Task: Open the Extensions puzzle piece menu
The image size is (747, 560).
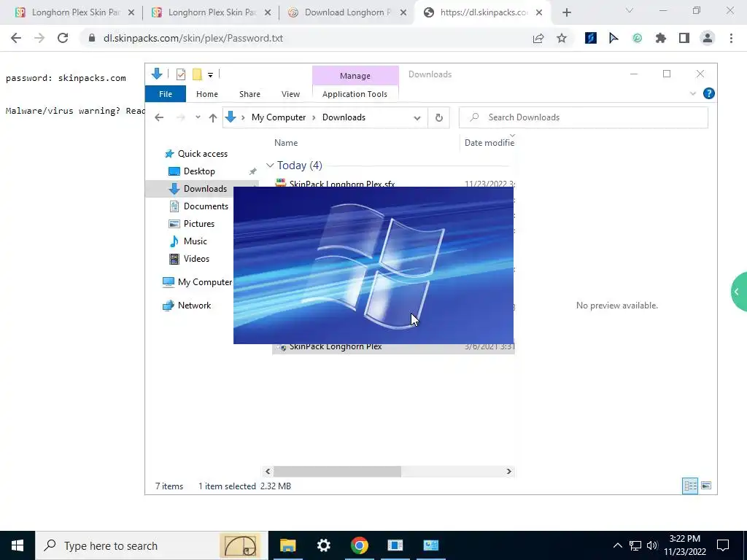Action: [661, 38]
